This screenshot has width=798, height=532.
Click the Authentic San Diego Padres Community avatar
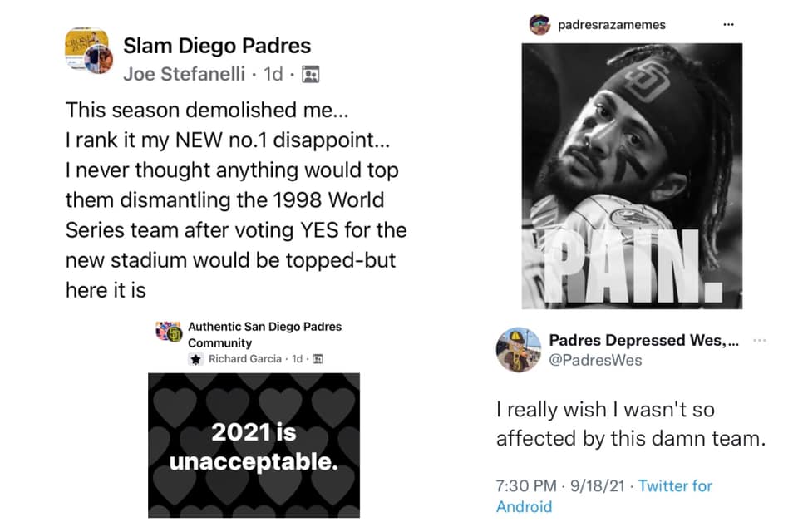(x=169, y=332)
